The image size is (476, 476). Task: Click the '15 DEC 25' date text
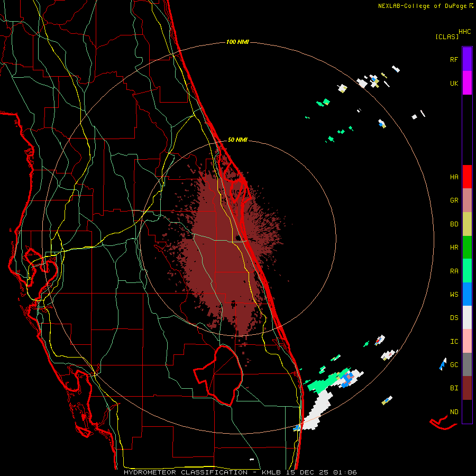[x=307, y=472]
